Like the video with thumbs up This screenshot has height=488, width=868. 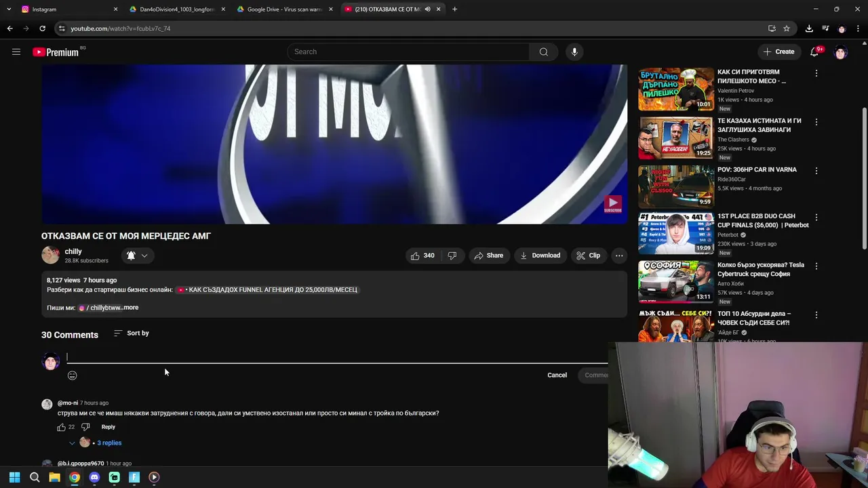tap(422, 256)
